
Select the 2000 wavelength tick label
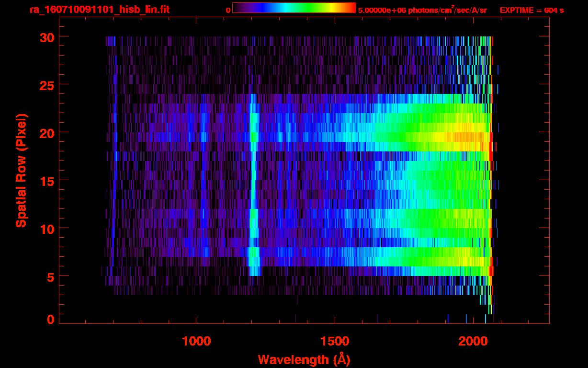tap(473, 341)
